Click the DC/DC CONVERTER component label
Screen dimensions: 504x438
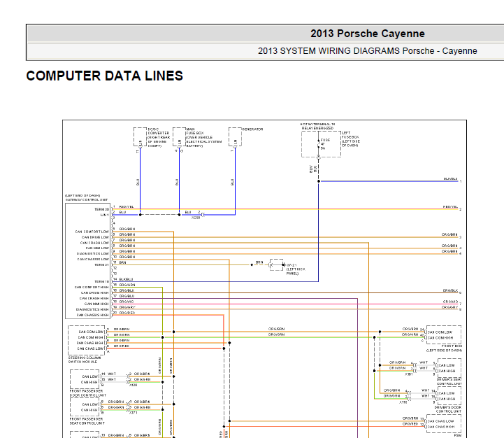coord(159,137)
